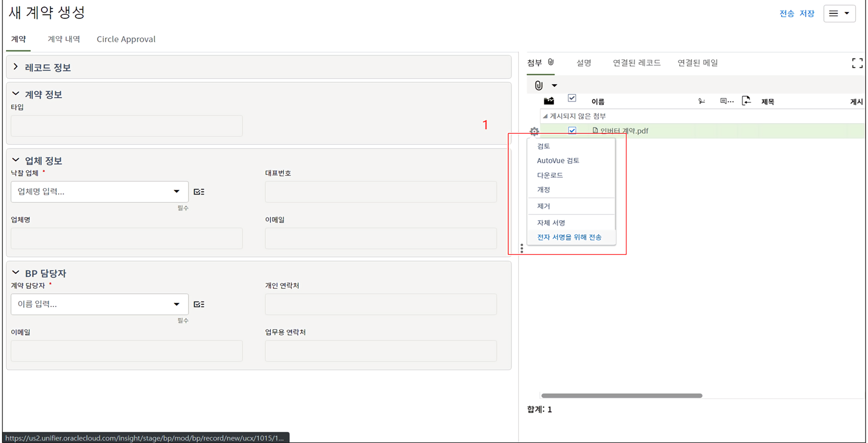This screenshot has width=868, height=443.
Task: Open picker icon next to 계약 담당자
Action: pyautogui.click(x=199, y=304)
